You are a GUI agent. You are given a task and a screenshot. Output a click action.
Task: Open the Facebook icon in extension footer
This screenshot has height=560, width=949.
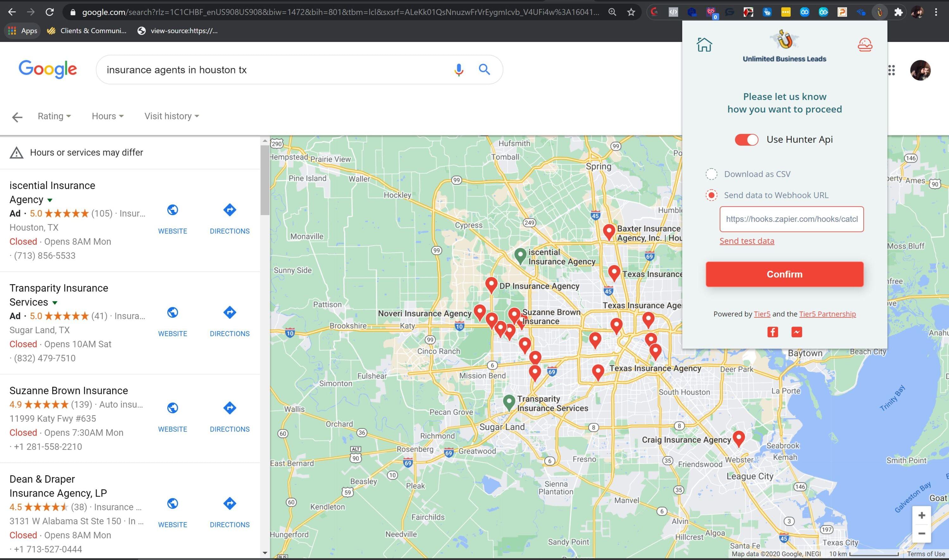773,332
